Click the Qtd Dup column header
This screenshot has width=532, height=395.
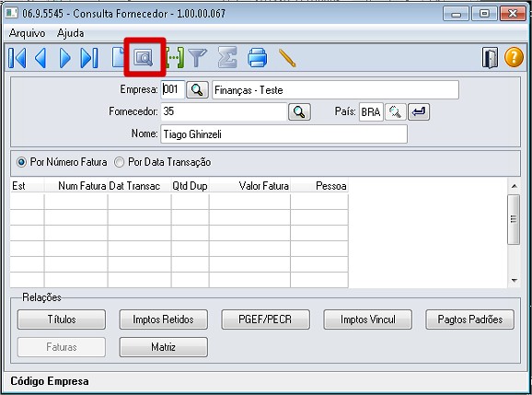tap(190, 186)
